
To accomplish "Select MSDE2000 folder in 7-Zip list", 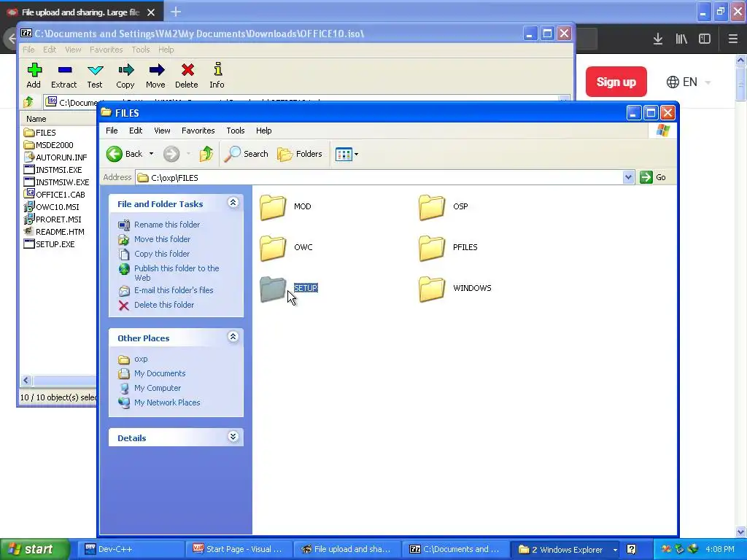I will 49,145.
